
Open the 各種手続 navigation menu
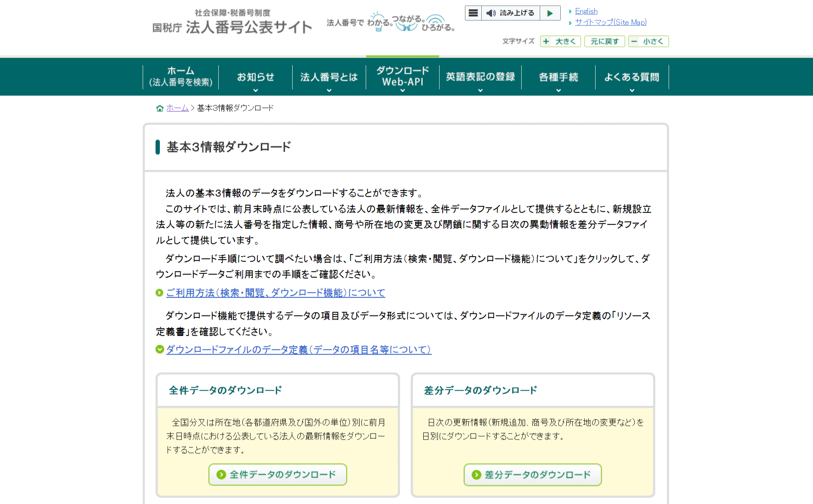(559, 77)
